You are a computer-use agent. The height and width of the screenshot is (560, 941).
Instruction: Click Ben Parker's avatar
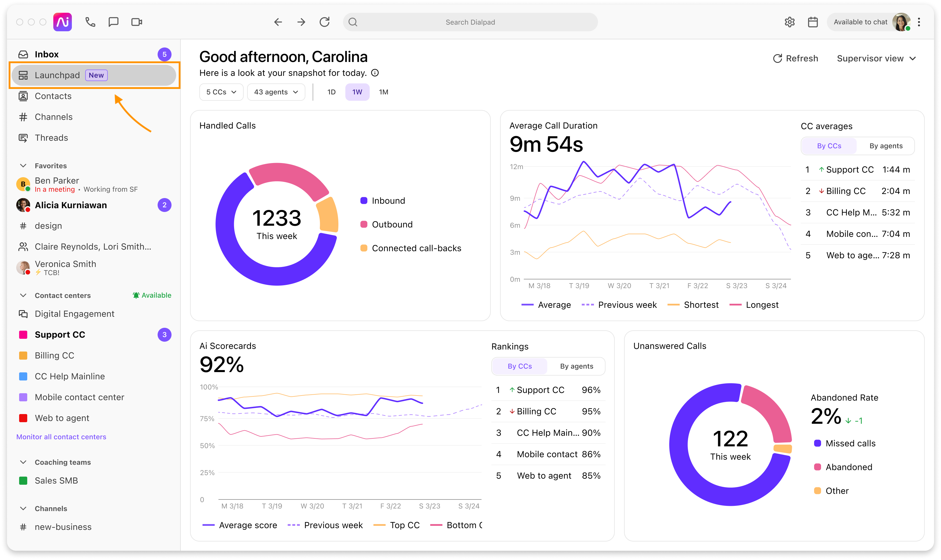point(23,184)
